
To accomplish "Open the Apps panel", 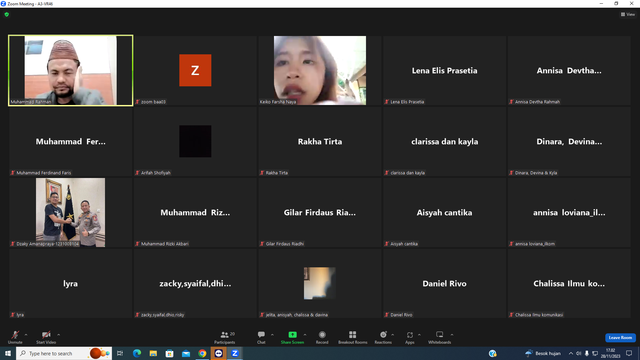I will [x=410, y=338].
